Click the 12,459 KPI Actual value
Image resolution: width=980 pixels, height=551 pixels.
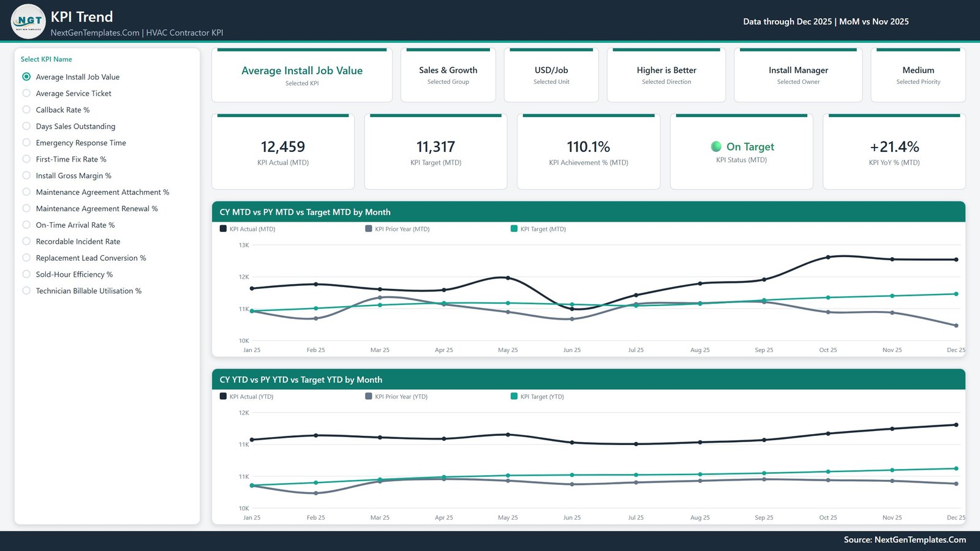[283, 147]
